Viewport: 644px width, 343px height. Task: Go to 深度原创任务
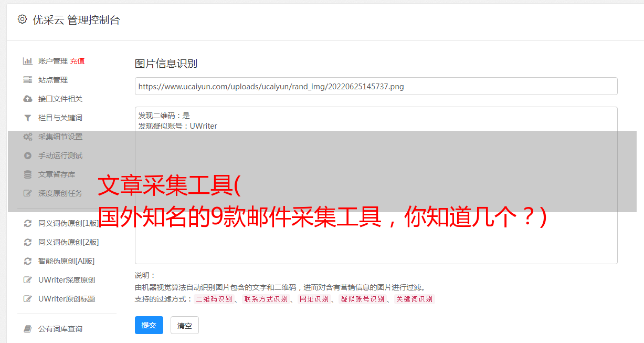click(x=60, y=193)
